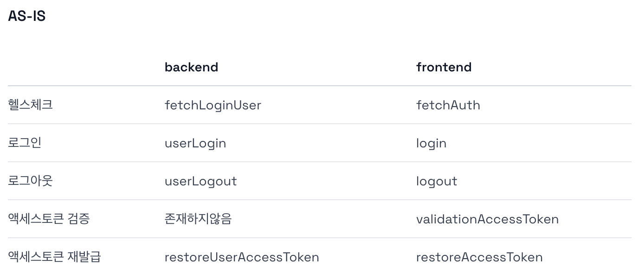Select the userLogin backend cell
The height and width of the screenshot is (279, 644).
[195, 143]
